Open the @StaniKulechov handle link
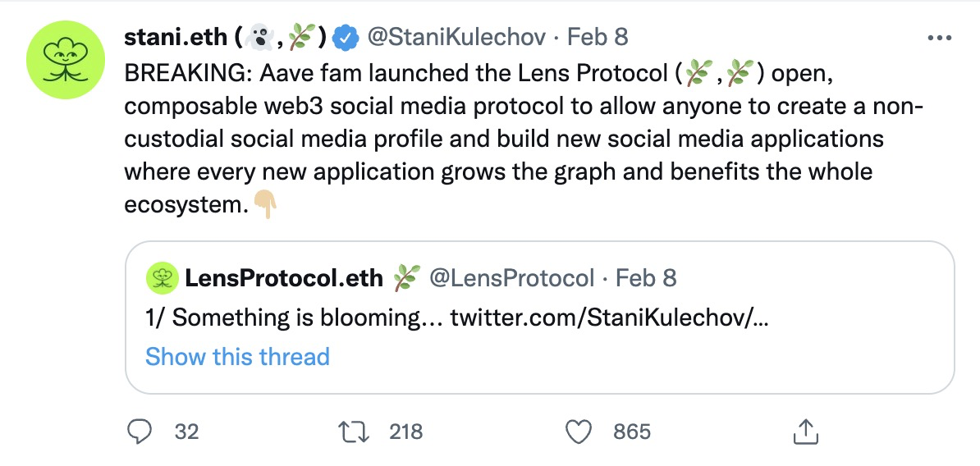The height and width of the screenshot is (466, 980). (x=455, y=37)
